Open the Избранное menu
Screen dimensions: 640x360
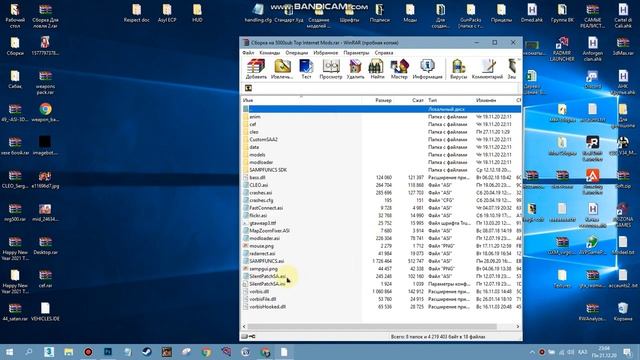326,53
